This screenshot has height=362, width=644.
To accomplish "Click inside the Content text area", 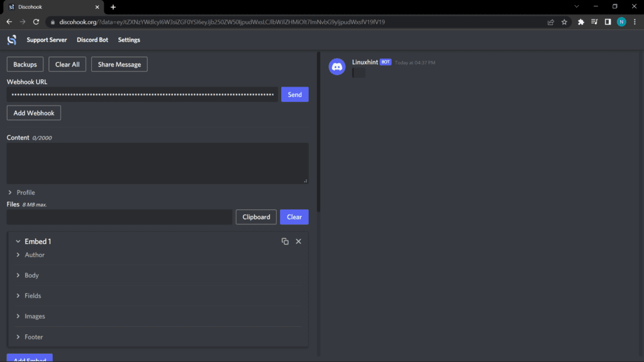I will (157, 163).
